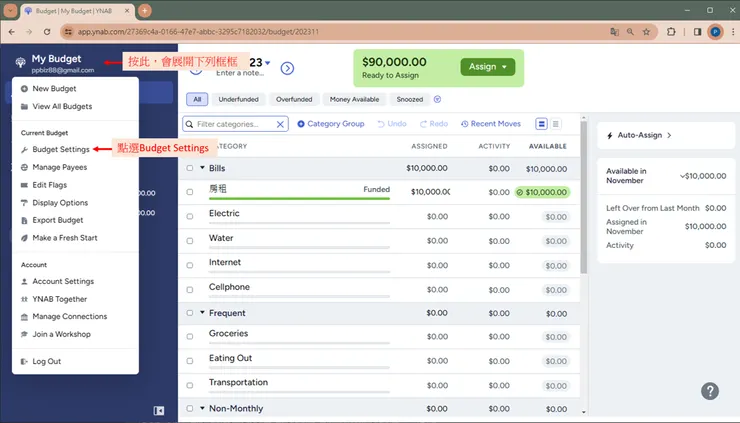Click the Join a Workshop icon
The height and width of the screenshot is (423, 740).
pyautogui.click(x=24, y=334)
